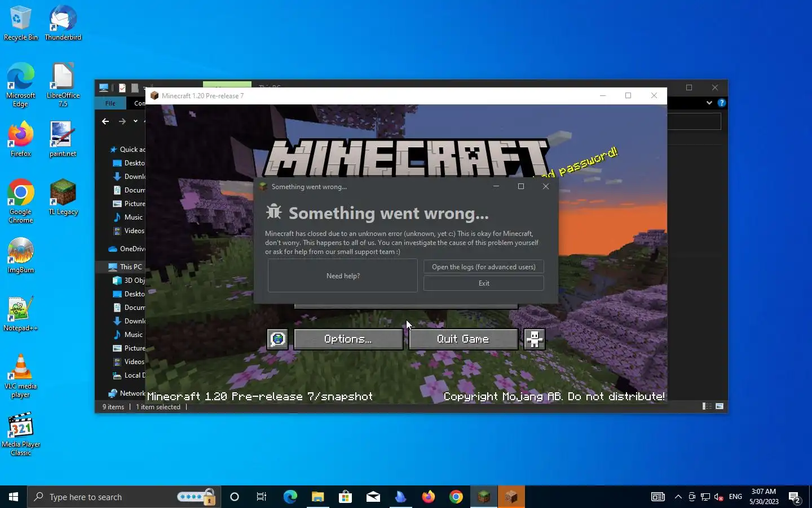The image size is (812, 508).
Task: Open network status tray icon
Action: tap(705, 497)
